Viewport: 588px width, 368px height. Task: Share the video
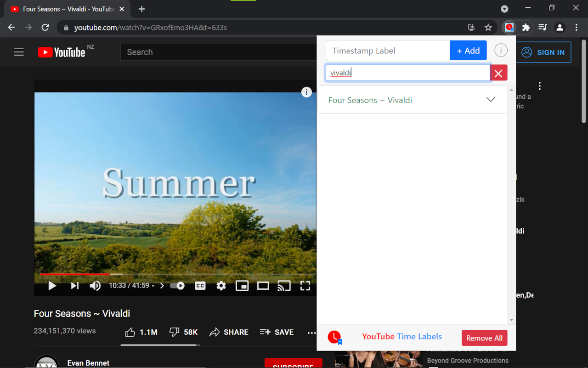pos(229,332)
